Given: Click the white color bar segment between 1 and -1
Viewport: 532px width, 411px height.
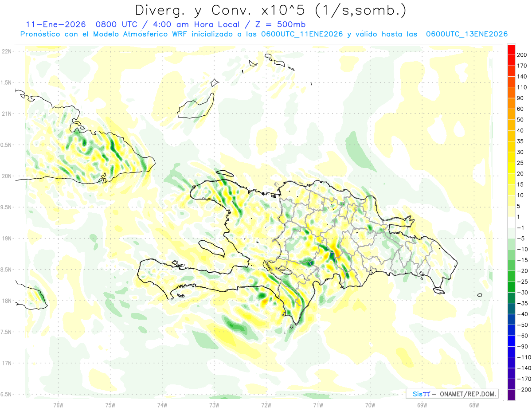Looking at the screenshot, I should (x=512, y=223).
